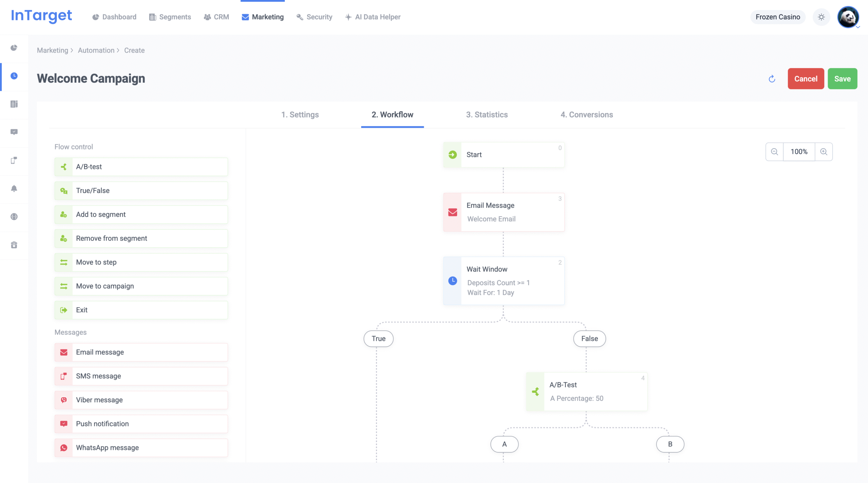Screen dimensions: 868x483
Task: Select the Wait Window workflow node
Action: pos(504,281)
